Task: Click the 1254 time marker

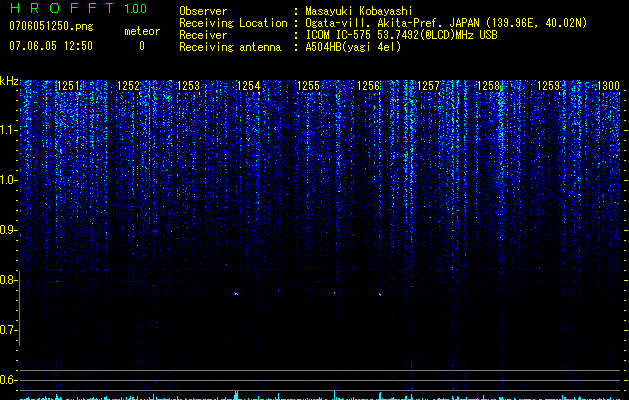Action: (248, 86)
